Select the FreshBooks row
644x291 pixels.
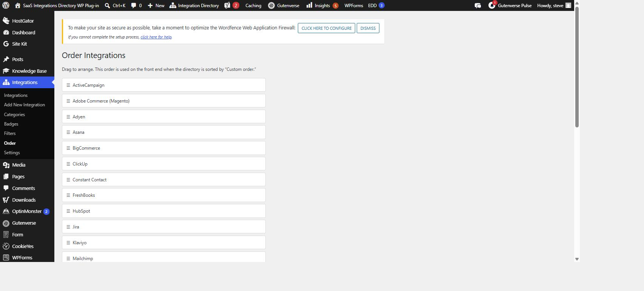(164, 195)
